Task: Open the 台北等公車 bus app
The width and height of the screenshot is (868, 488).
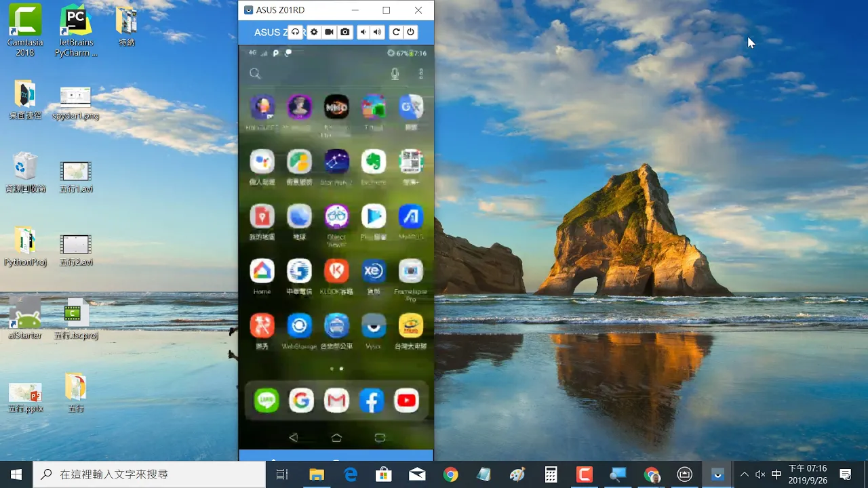Action: [x=336, y=326]
